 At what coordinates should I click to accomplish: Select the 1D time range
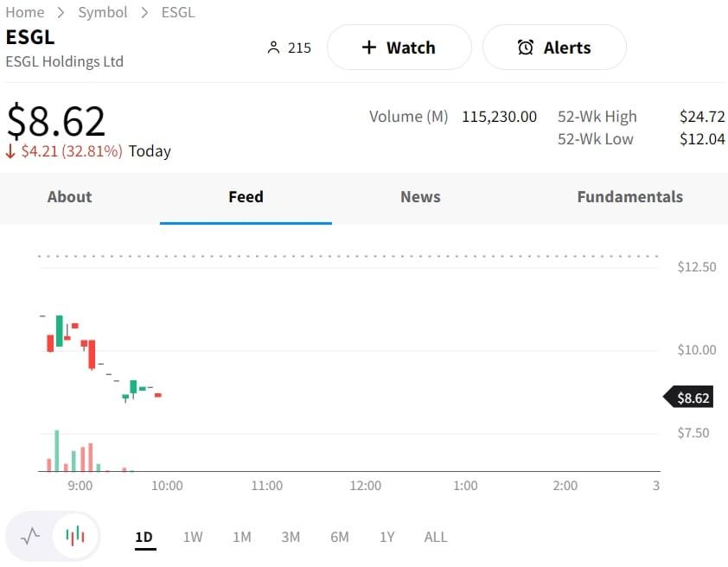144,537
